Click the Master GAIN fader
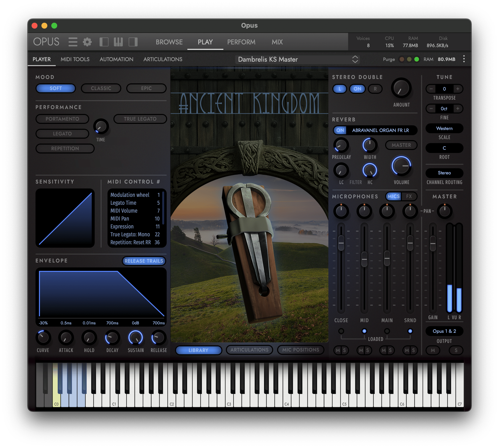Image resolution: width=499 pixels, height=448 pixels. pos(433,243)
